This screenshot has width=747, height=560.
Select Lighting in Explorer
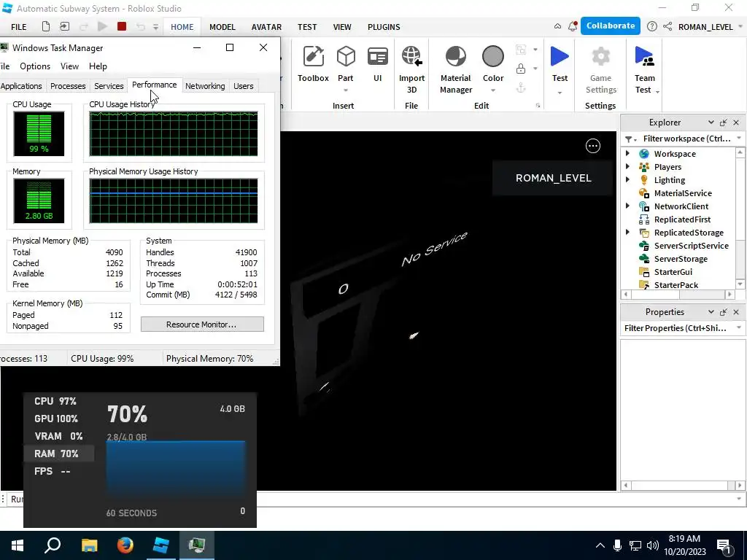[x=670, y=180]
